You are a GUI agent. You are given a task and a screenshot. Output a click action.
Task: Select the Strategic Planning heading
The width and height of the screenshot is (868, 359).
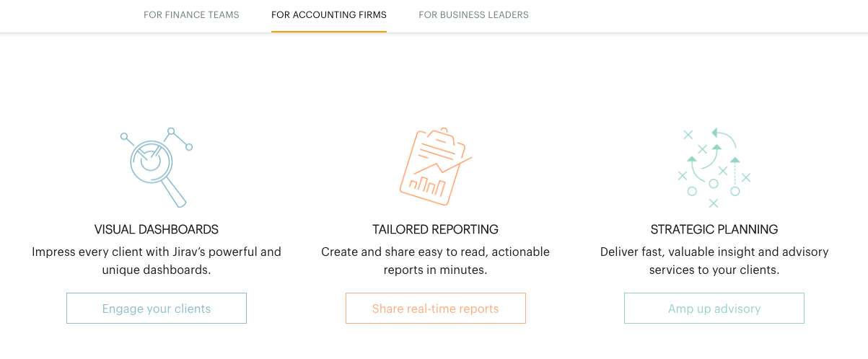(x=714, y=229)
